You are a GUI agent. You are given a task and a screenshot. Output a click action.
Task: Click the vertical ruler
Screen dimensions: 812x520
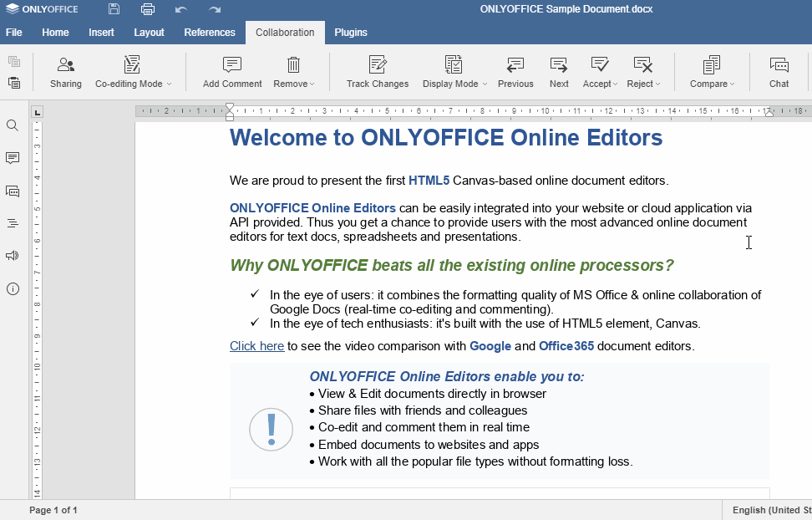coord(37,310)
